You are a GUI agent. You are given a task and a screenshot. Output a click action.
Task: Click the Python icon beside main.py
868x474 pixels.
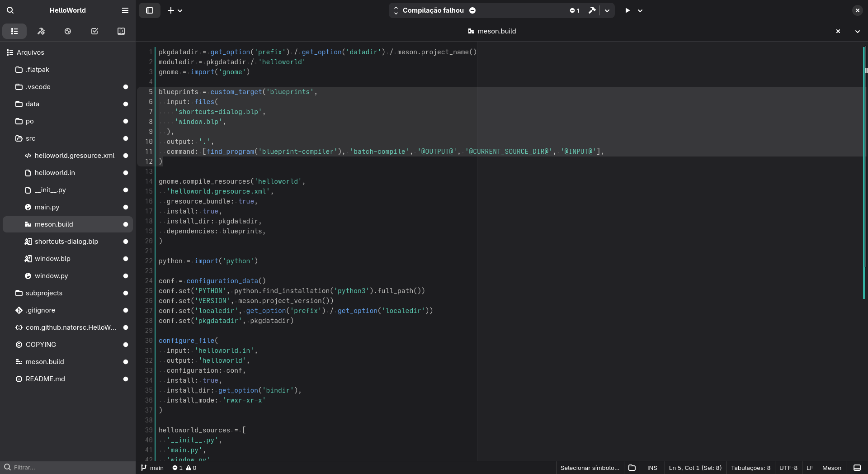(x=28, y=207)
